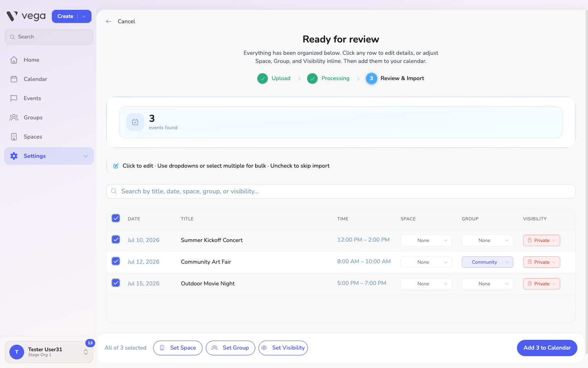Viewport: 588px width, 368px height.
Task: Click the back arrow icon
Action: [x=109, y=21]
